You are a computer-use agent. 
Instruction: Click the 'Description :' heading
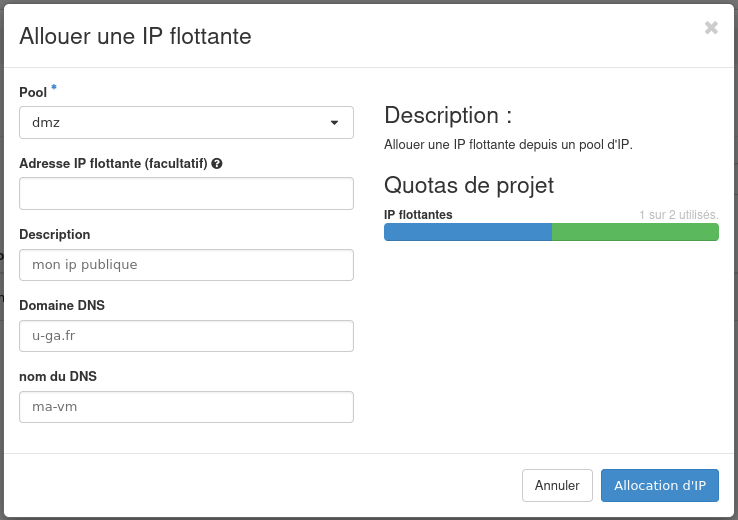(448, 115)
